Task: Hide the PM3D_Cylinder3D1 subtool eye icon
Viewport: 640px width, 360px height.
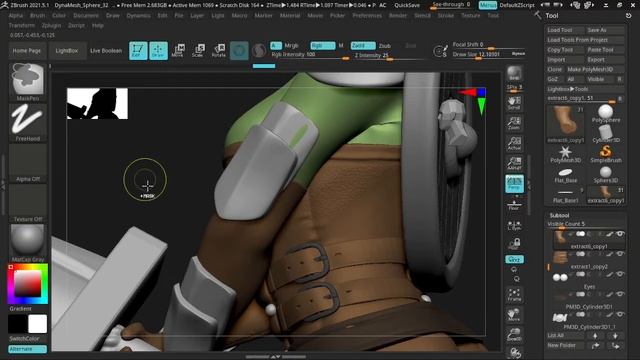Action: click(x=620, y=294)
